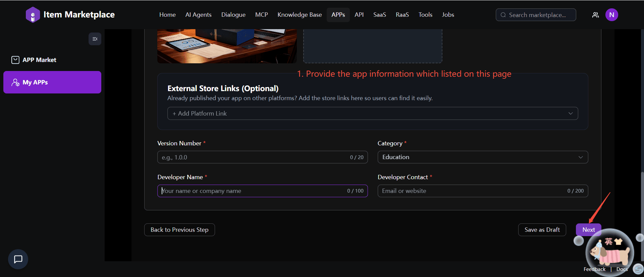Open the profile avatar labeled N
644x277 pixels.
coord(611,15)
